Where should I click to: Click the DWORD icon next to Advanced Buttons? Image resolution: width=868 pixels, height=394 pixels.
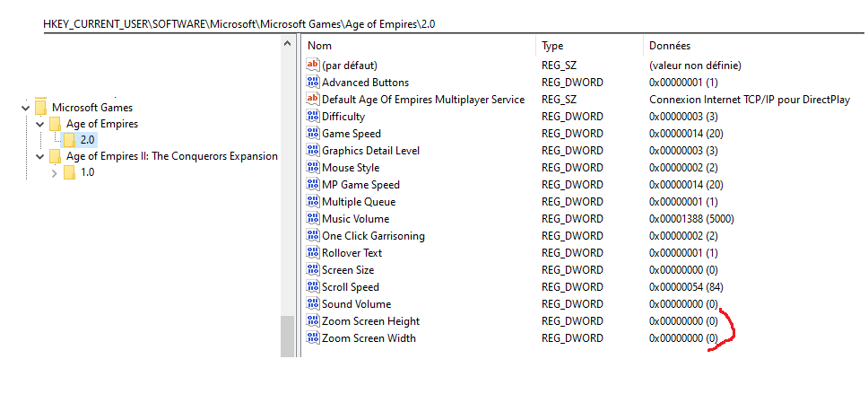click(313, 83)
